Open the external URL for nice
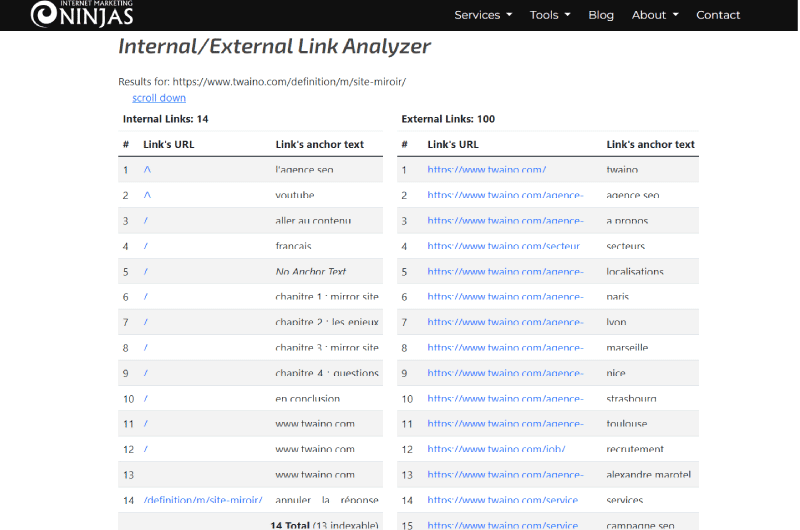Viewport: 800px width, 530px height. [505, 373]
